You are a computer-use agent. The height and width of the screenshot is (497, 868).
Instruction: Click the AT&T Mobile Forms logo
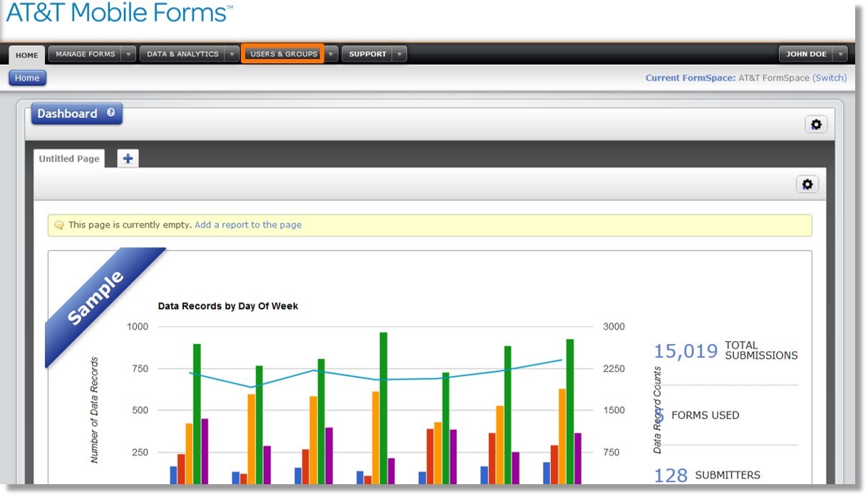coord(118,13)
